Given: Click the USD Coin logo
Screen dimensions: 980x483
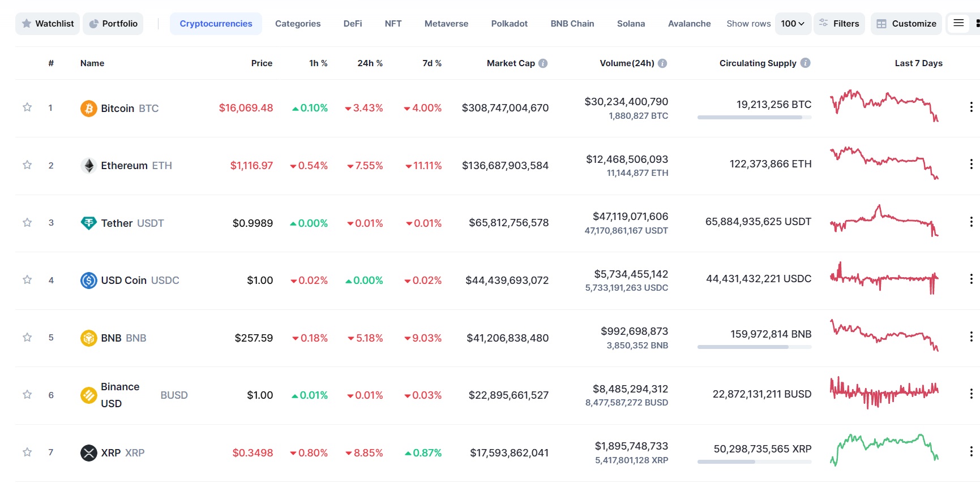Looking at the screenshot, I should click(89, 281).
